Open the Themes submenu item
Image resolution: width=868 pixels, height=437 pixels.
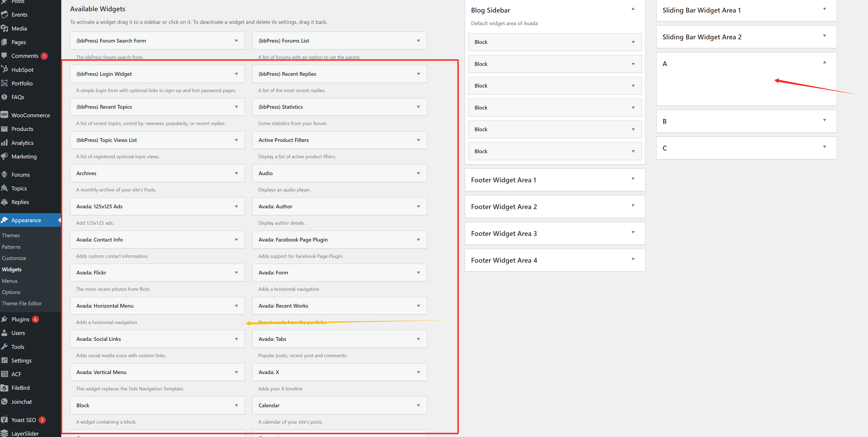[11, 235]
